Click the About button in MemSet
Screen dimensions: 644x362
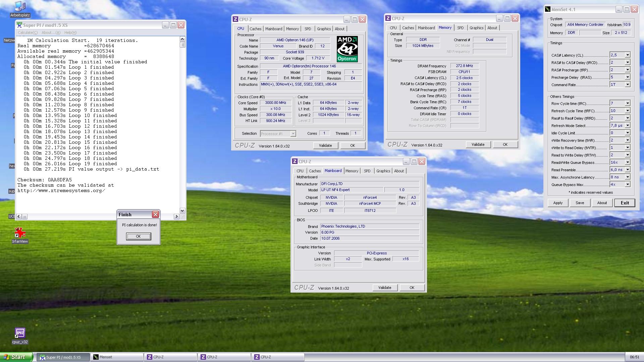602,203
